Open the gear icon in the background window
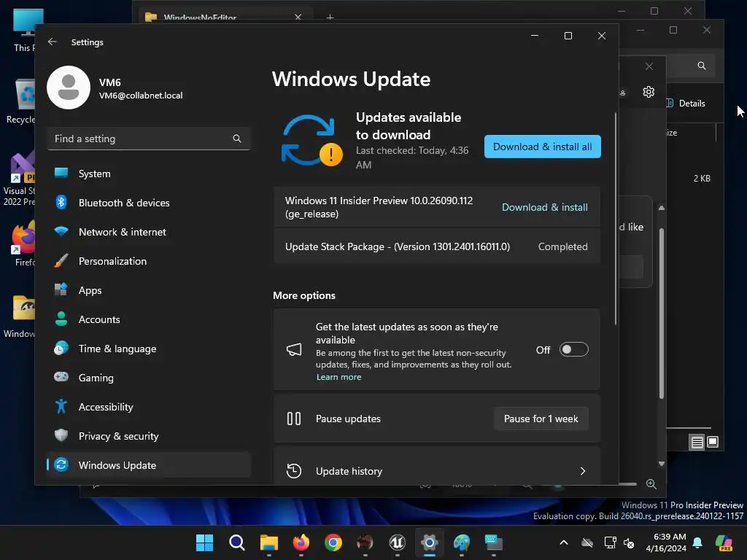 click(x=649, y=92)
